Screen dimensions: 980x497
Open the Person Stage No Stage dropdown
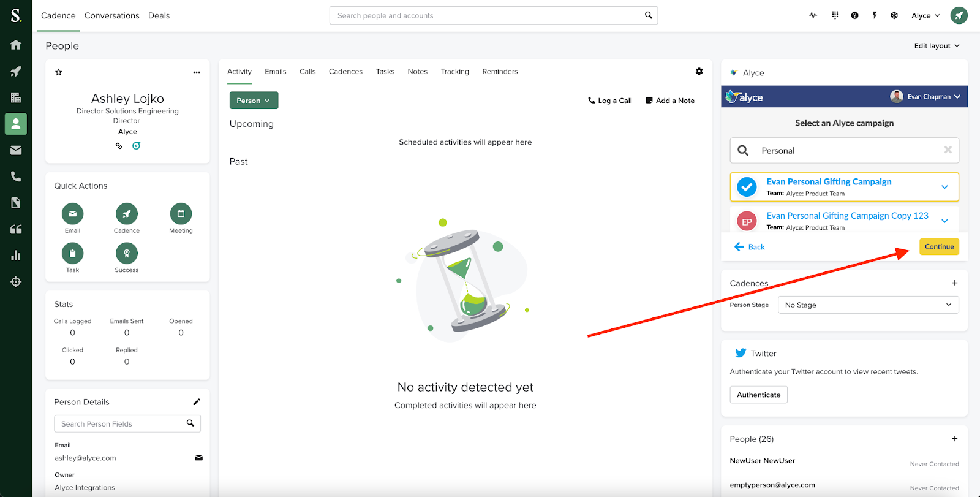pos(868,305)
